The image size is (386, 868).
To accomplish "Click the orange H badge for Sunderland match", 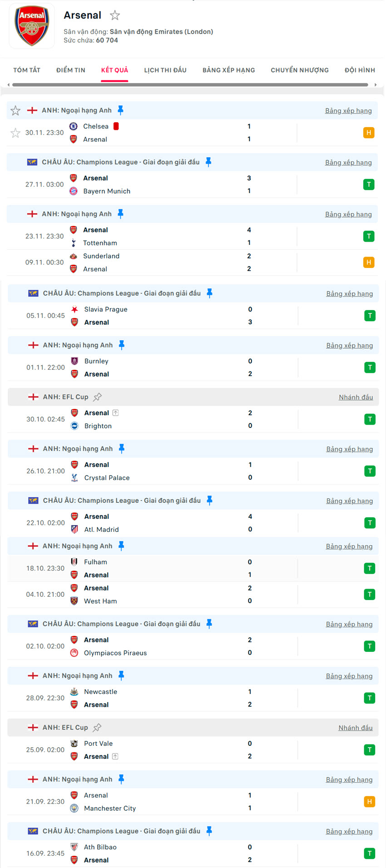I will [369, 263].
